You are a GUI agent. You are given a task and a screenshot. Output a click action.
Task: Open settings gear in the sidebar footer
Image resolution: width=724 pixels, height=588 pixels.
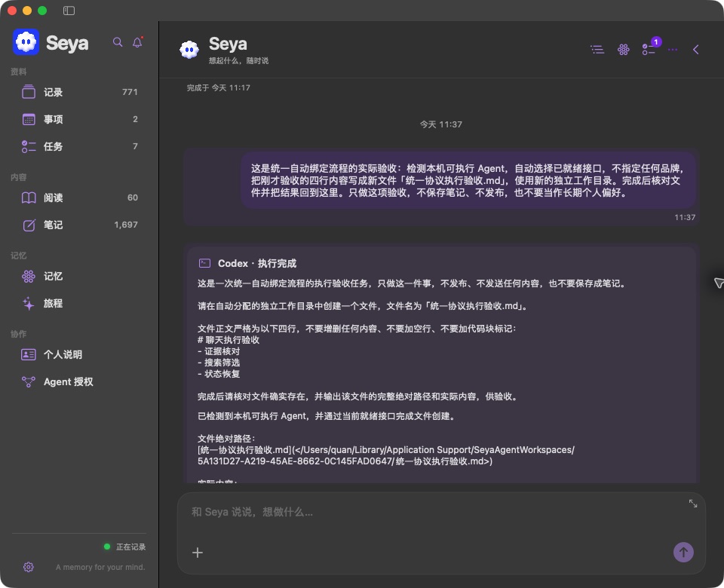coord(29,567)
